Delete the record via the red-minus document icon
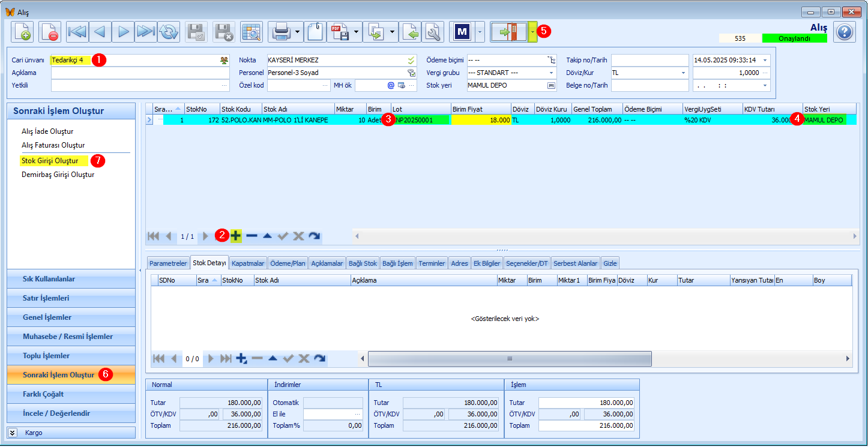The width and height of the screenshot is (868, 447). click(50, 31)
